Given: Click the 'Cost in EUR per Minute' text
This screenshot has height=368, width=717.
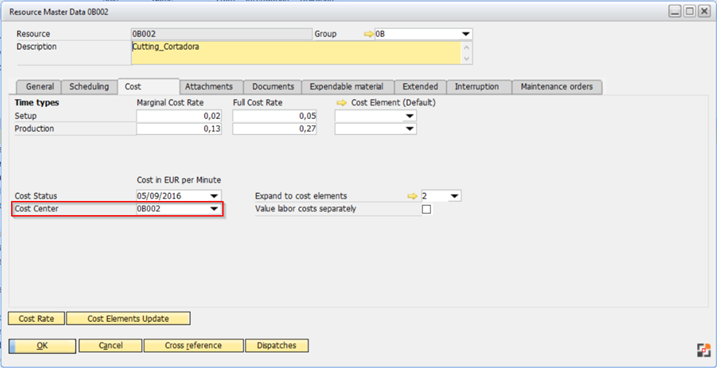Looking at the screenshot, I should click(179, 181).
